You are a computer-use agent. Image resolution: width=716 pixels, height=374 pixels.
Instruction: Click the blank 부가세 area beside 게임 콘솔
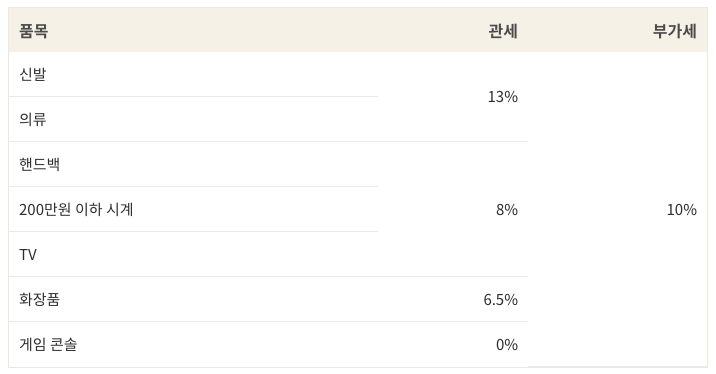[617, 344]
